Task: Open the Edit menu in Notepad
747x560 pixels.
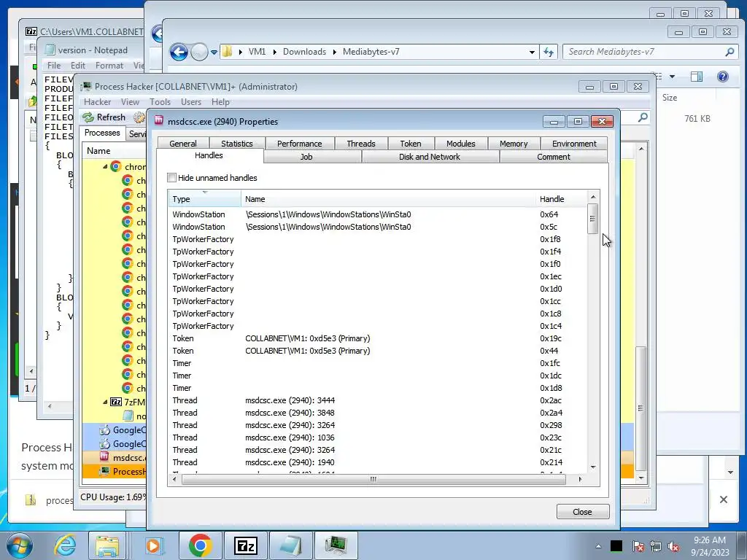Action: pos(77,65)
